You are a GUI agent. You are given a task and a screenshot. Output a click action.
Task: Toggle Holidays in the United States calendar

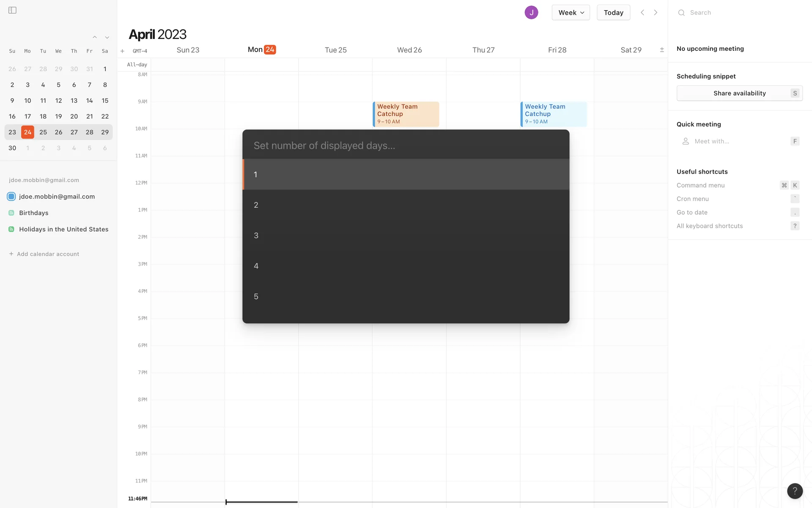(11, 229)
